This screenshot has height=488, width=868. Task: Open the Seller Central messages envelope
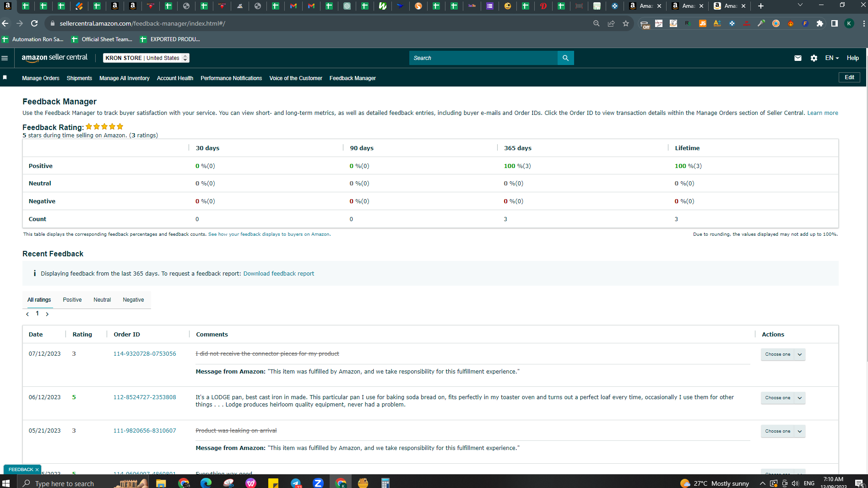(x=798, y=58)
